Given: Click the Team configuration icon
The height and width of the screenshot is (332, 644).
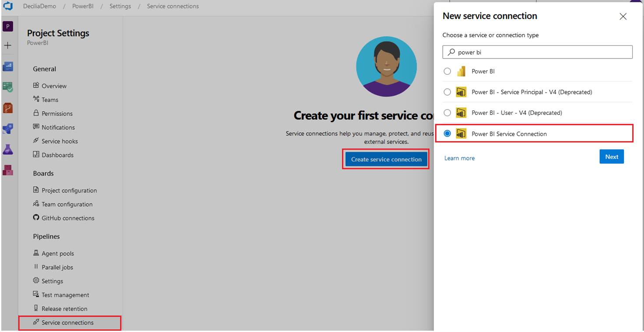Looking at the screenshot, I should pyautogui.click(x=36, y=204).
